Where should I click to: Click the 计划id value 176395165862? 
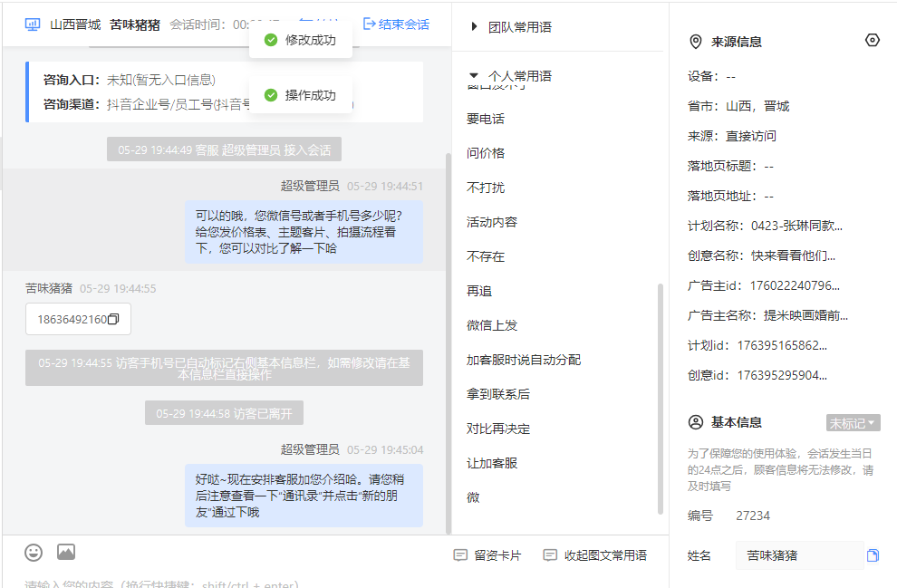pyautogui.click(x=782, y=345)
